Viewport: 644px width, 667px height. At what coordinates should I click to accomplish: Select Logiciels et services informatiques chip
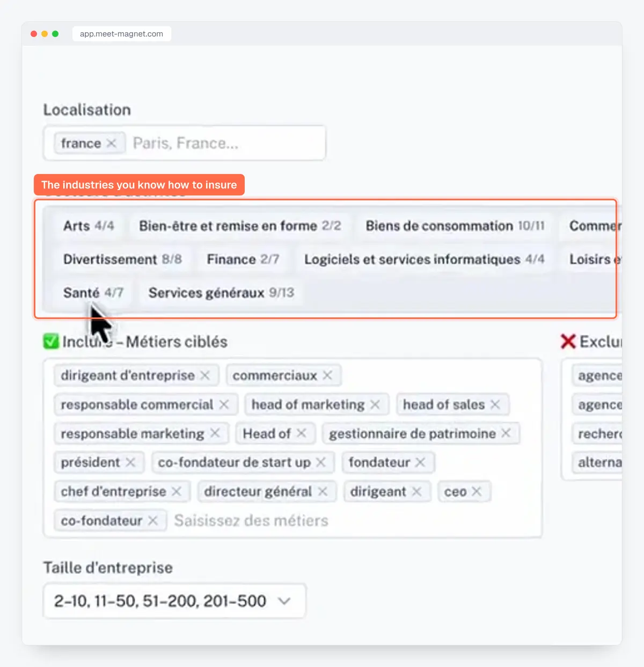click(x=424, y=259)
